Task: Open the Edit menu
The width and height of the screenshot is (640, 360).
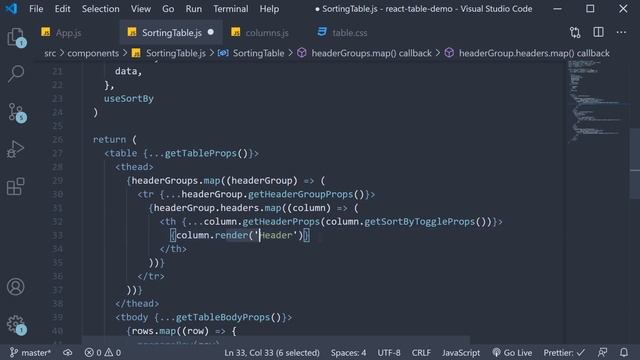Action: (62, 9)
